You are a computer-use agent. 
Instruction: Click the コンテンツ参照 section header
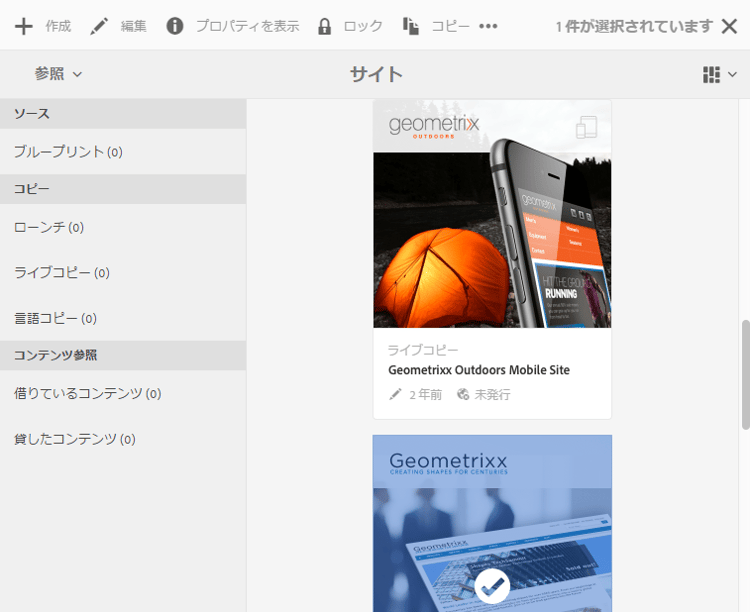coord(123,355)
